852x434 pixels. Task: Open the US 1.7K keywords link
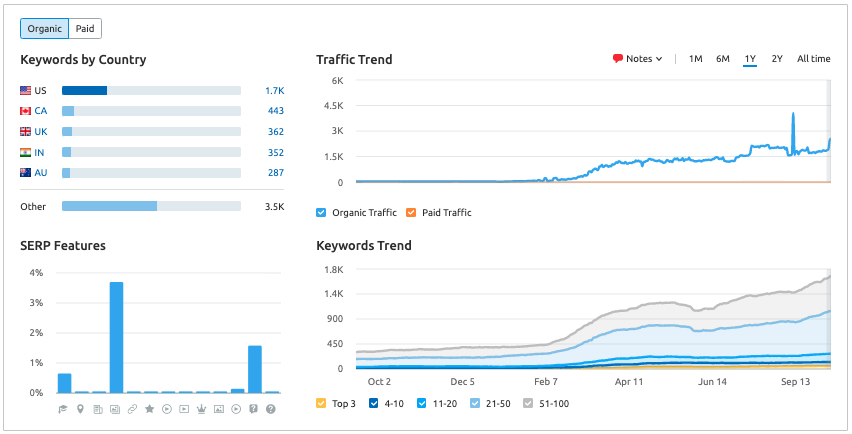click(x=274, y=91)
